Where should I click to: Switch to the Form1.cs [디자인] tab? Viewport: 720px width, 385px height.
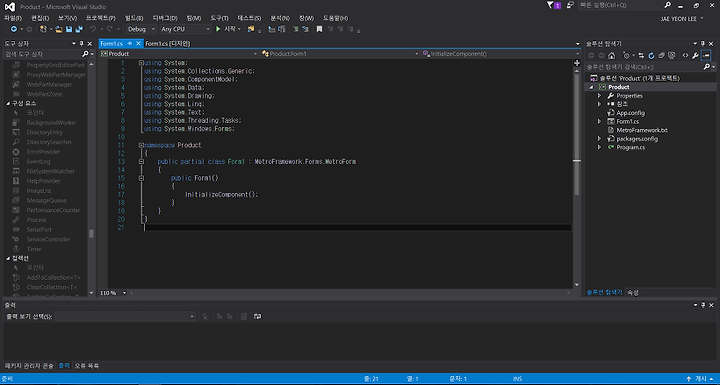click(x=168, y=43)
